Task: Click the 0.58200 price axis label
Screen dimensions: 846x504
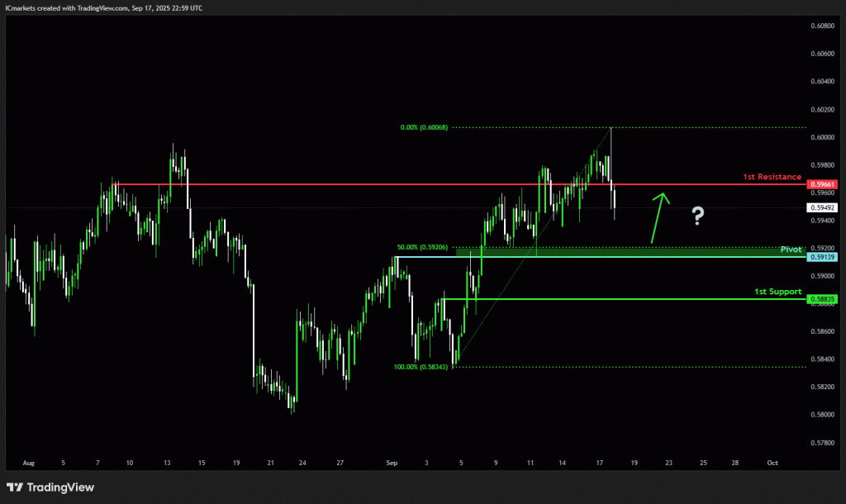Action: [x=822, y=387]
